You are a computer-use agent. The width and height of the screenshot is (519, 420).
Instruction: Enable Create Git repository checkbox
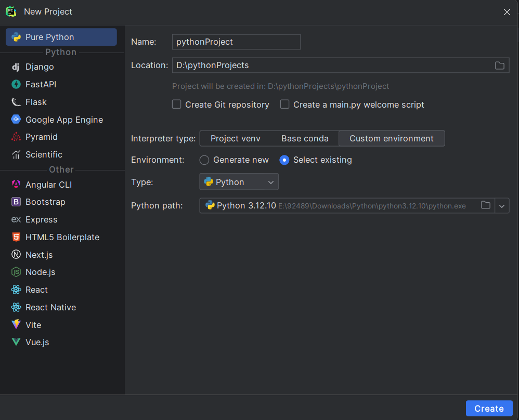click(x=176, y=104)
